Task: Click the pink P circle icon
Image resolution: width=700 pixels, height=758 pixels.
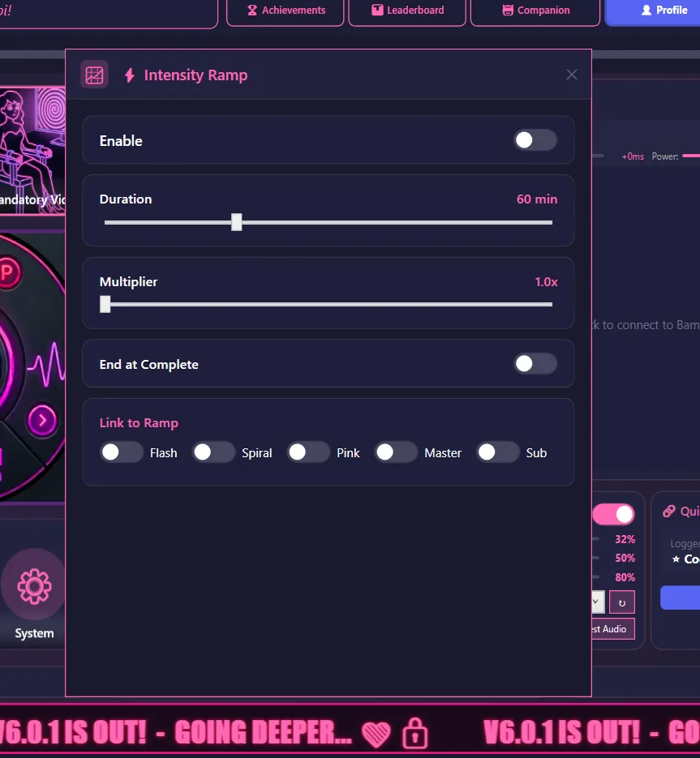Action: coord(8,273)
